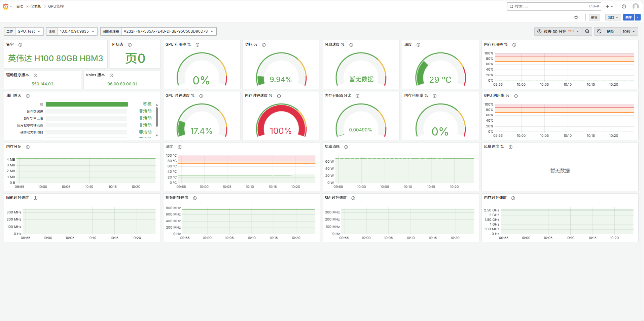Click the zoom out time range icon

pos(587,32)
